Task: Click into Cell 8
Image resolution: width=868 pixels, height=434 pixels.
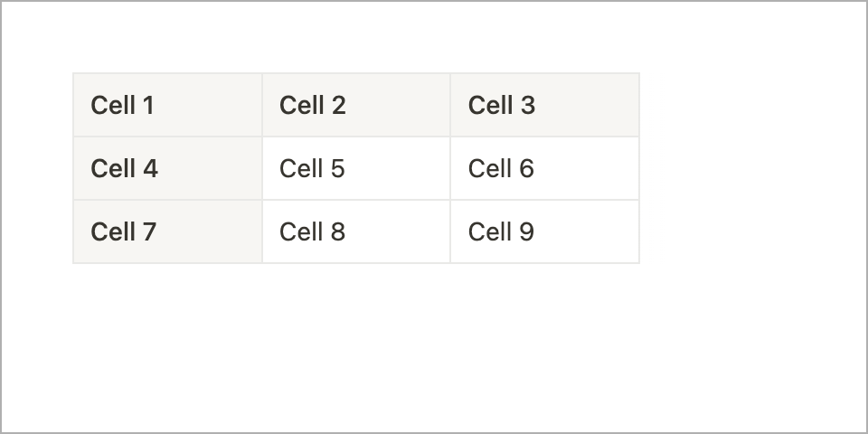Action: tap(356, 231)
